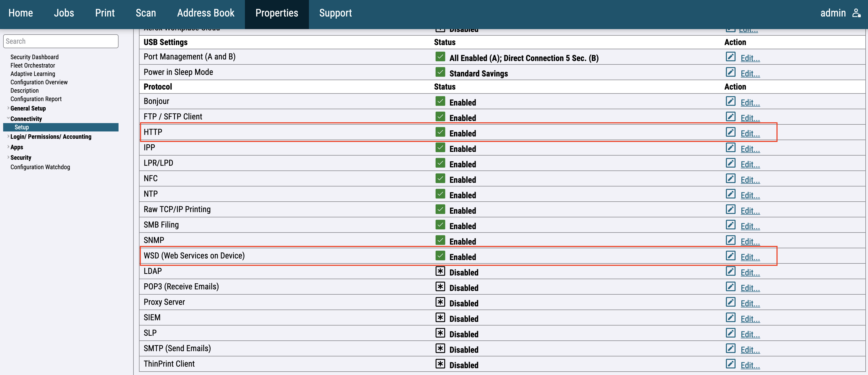
Task: Click the edit icon for NFC protocol
Action: (730, 178)
